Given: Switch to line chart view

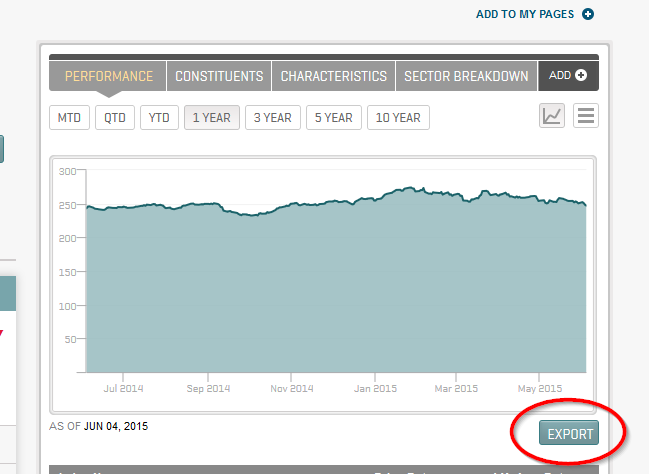Looking at the screenshot, I should point(552,116).
